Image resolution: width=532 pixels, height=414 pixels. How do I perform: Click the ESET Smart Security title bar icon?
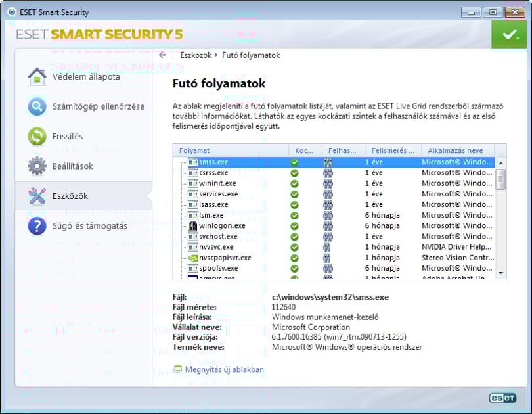click(12, 12)
